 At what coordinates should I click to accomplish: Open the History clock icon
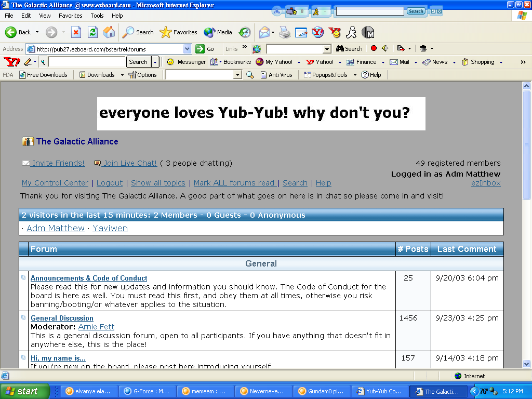pos(245,32)
